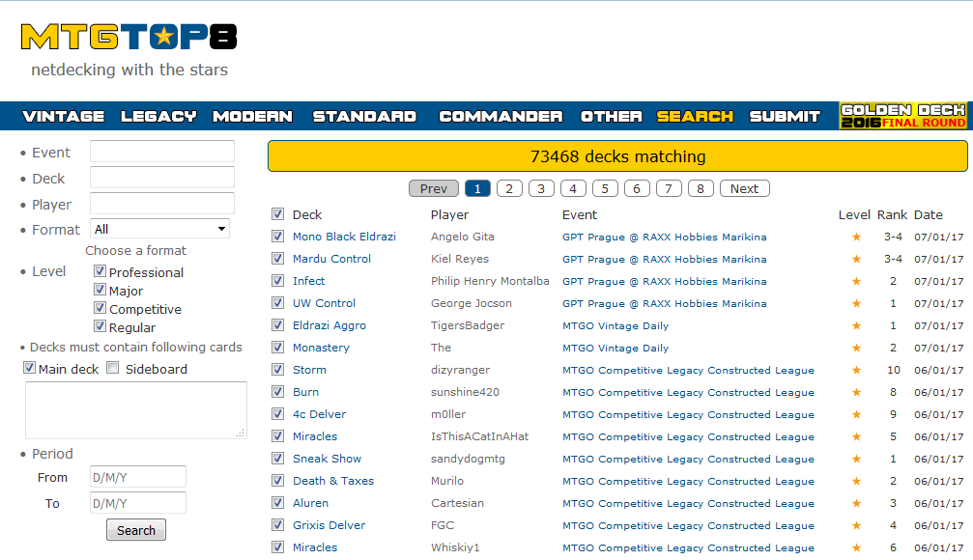973x560 pixels.
Task: Click the Period To date field
Action: [138, 503]
